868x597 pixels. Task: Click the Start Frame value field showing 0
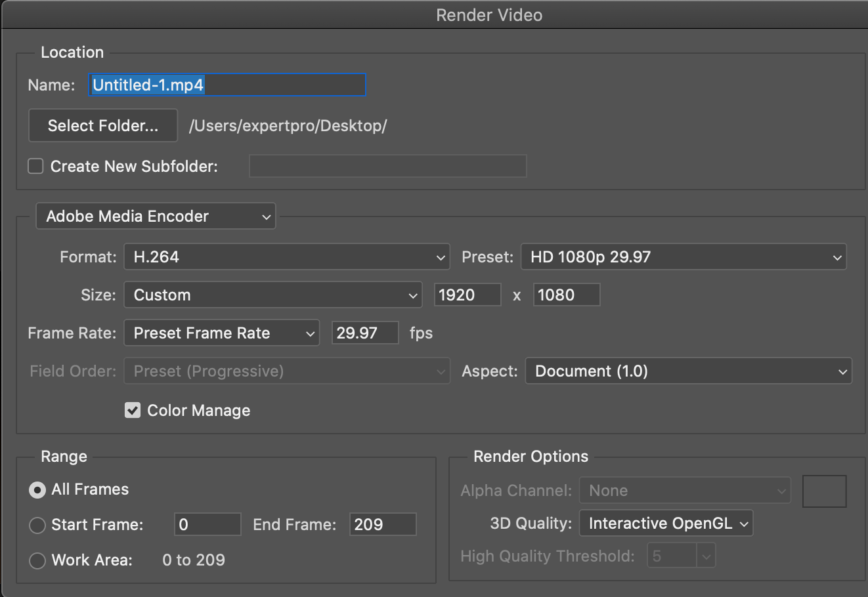tap(207, 524)
